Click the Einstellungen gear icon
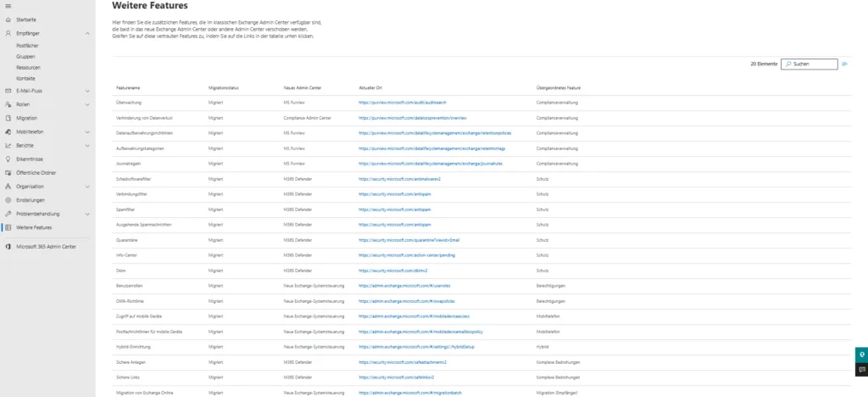The image size is (868, 397). 8,200
